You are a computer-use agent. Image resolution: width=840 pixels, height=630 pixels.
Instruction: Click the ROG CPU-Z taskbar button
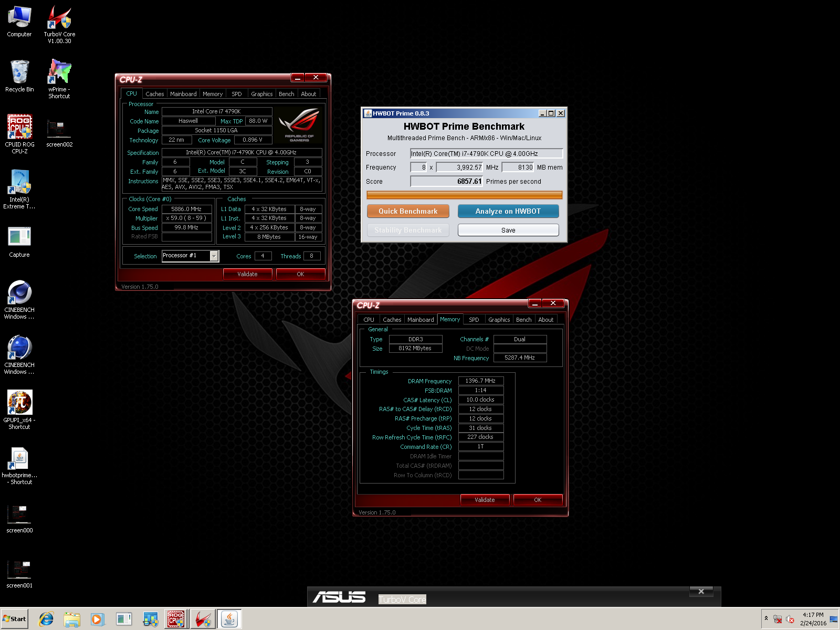[x=176, y=619]
